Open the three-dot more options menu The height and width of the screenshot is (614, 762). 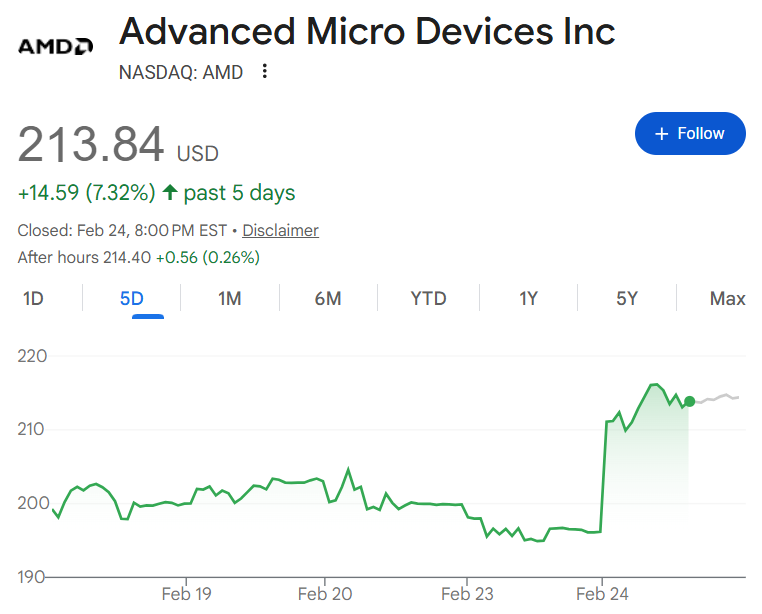click(x=264, y=71)
